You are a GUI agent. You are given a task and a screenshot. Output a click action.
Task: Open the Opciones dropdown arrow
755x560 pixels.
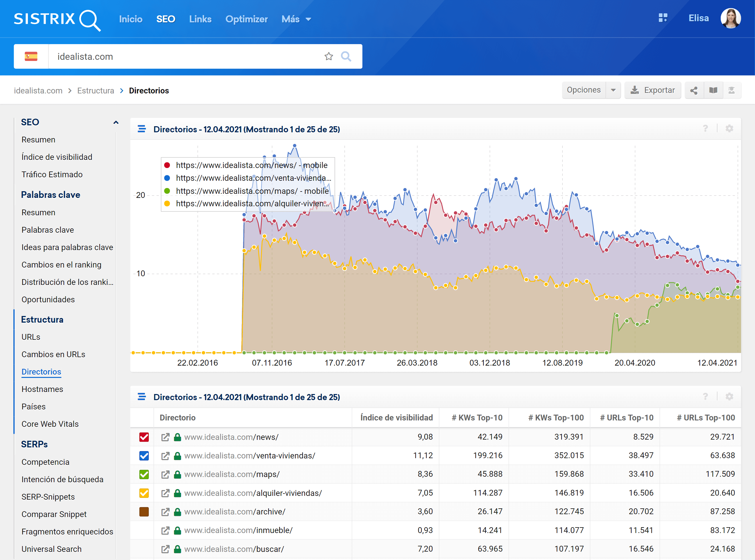pyautogui.click(x=613, y=90)
